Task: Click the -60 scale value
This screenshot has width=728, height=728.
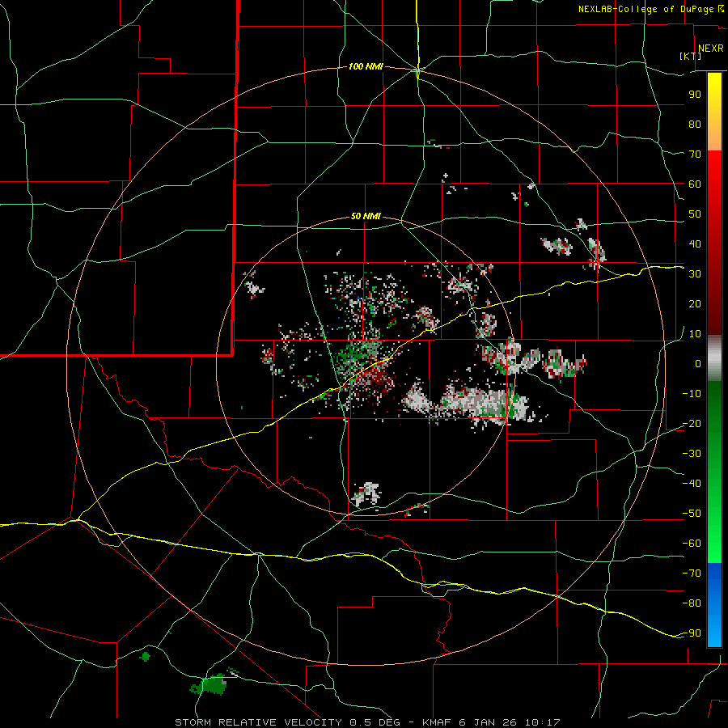Action: [x=692, y=544]
